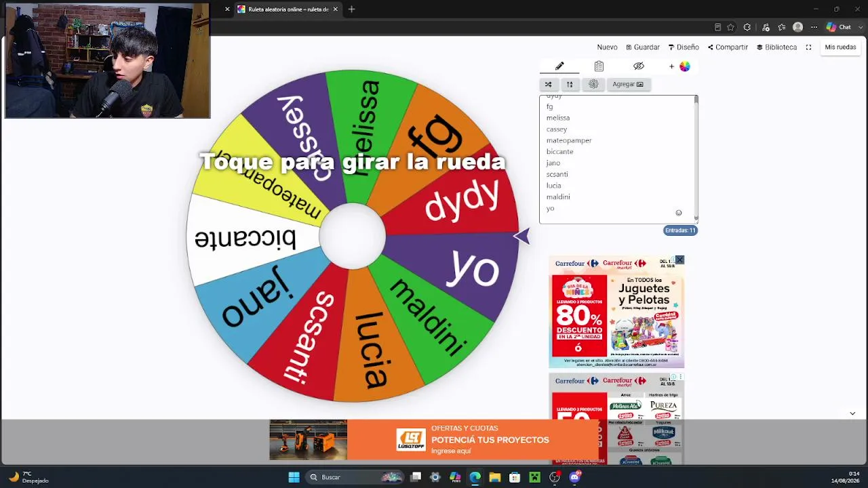Viewport: 868px width, 488px height.
Task: Open Copilot Chat
Action: (838, 27)
